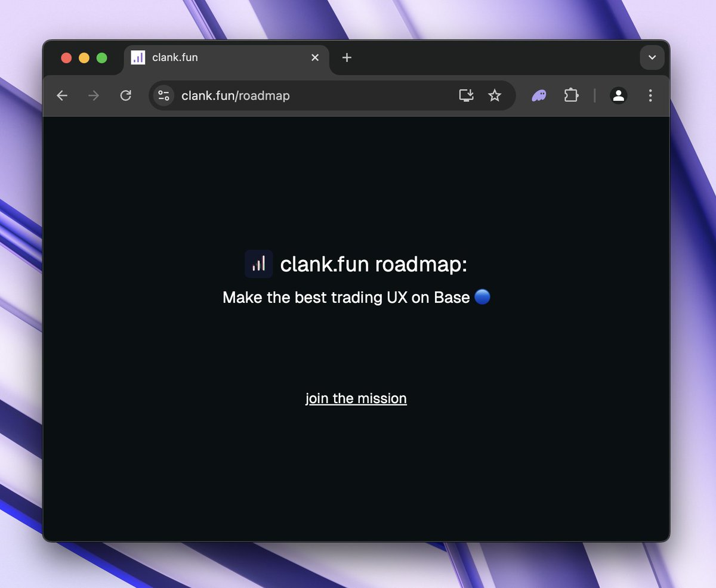The width and height of the screenshot is (716, 588).
Task: Open the purple ghost wallet extension
Action: click(x=539, y=95)
